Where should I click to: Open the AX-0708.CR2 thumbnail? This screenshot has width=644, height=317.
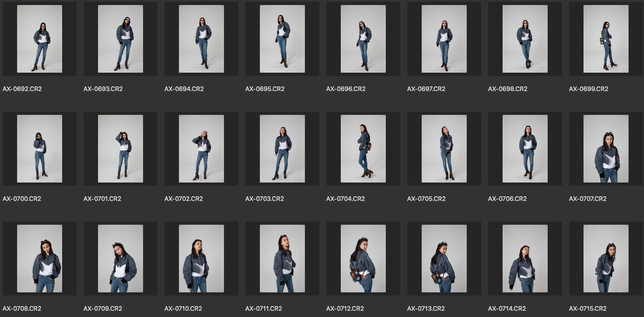(40, 259)
